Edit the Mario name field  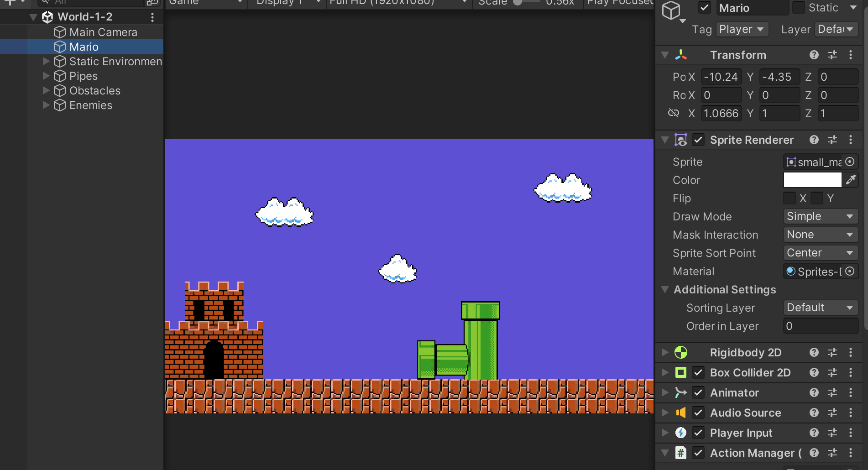pos(752,7)
